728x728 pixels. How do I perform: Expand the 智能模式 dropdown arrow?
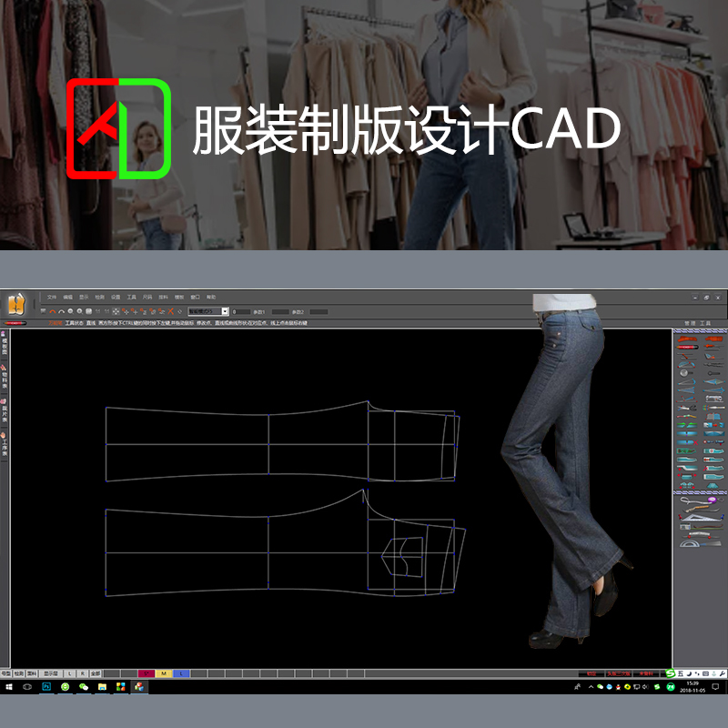click(225, 311)
